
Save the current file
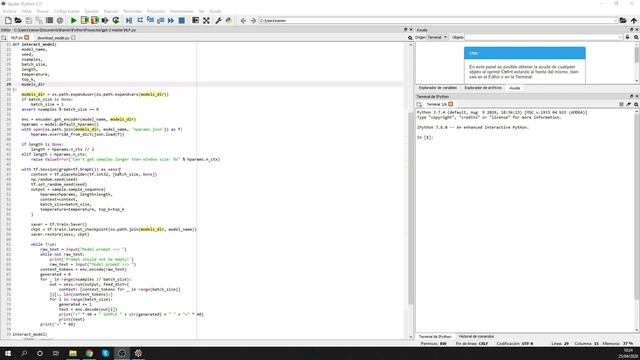(29, 20)
